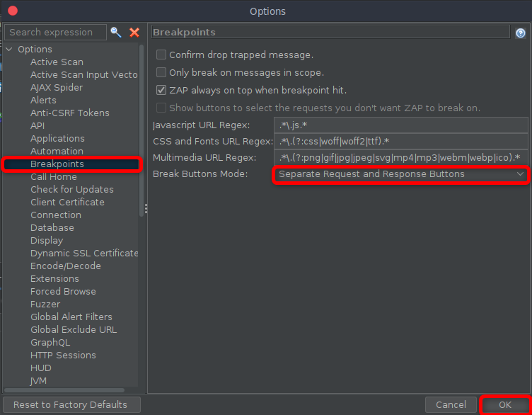Select HUD options entry
The height and width of the screenshot is (415, 532).
tap(41, 368)
